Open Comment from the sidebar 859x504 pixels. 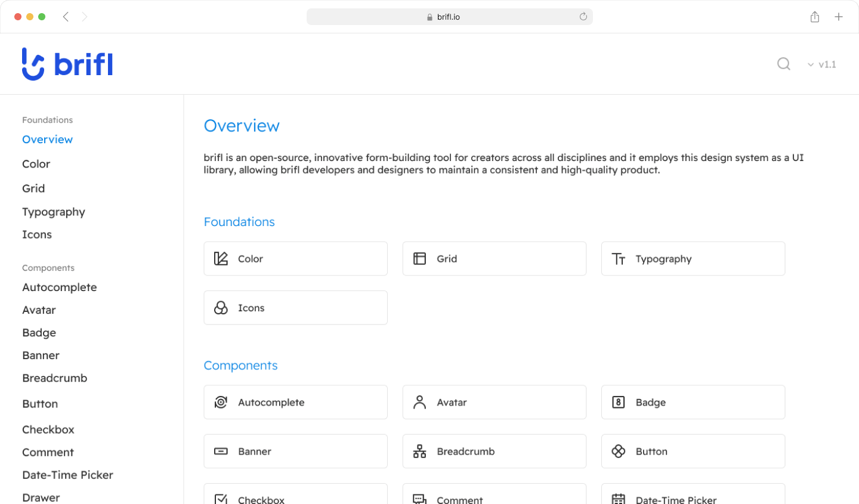[48, 452]
